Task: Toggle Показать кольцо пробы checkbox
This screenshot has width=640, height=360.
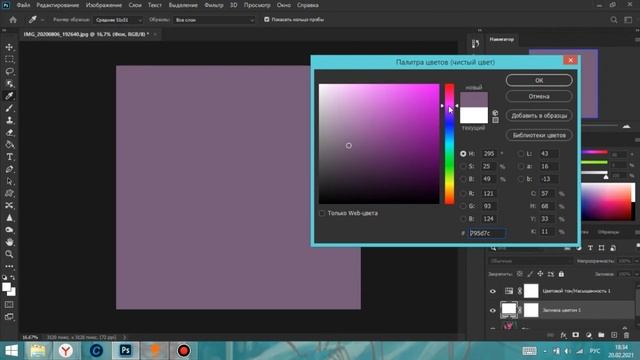Action: tap(267, 19)
